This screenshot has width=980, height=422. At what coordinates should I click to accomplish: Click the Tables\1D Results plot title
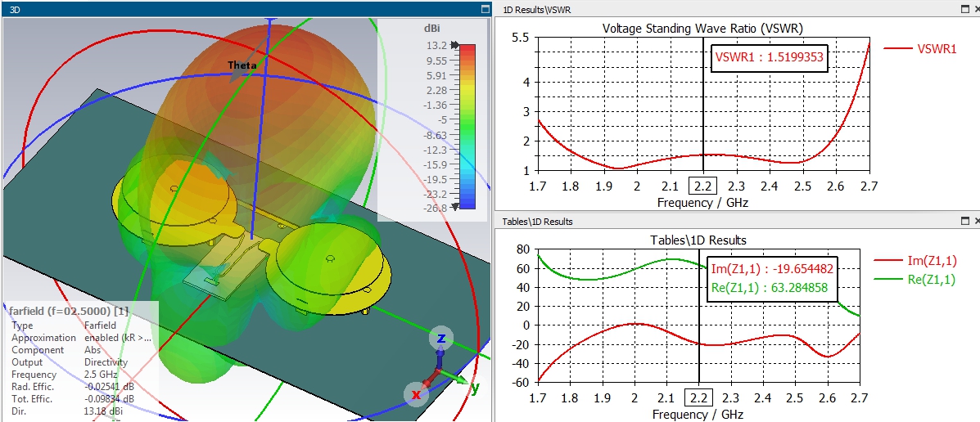698,240
